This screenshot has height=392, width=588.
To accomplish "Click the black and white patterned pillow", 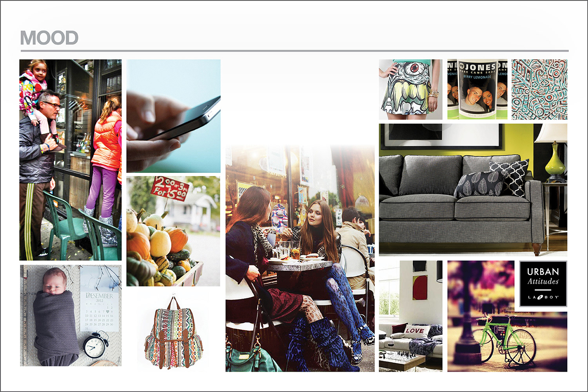I will point(512,178).
